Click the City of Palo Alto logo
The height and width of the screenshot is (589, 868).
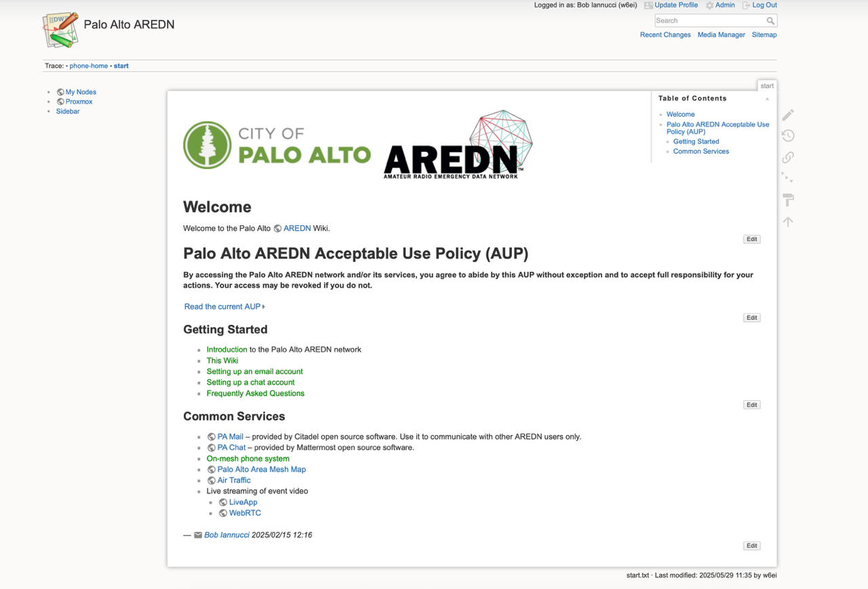point(277,145)
